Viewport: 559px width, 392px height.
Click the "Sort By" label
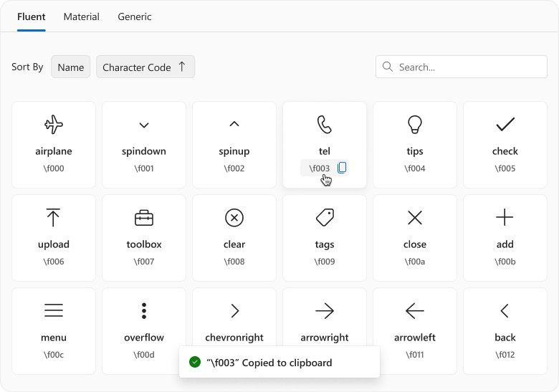(x=27, y=67)
